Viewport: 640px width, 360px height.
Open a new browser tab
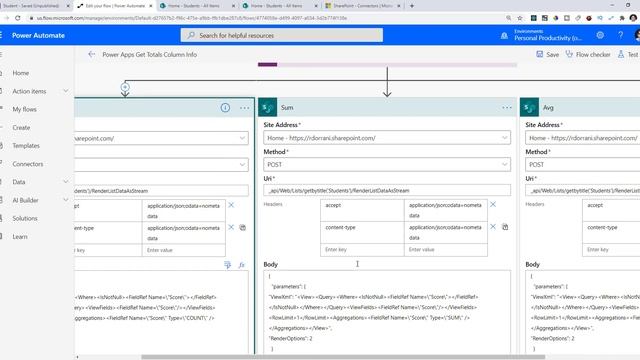(x=412, y=6)
